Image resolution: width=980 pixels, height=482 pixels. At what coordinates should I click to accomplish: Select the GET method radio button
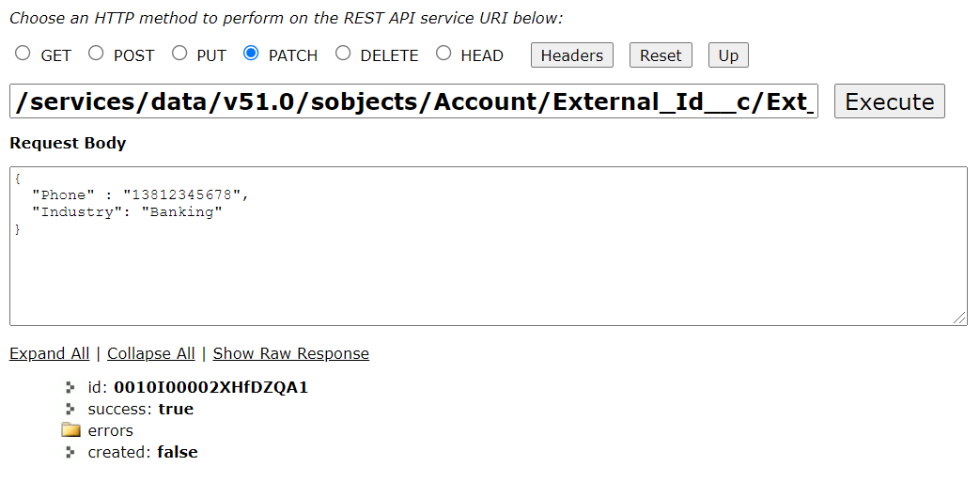point(23,54)
